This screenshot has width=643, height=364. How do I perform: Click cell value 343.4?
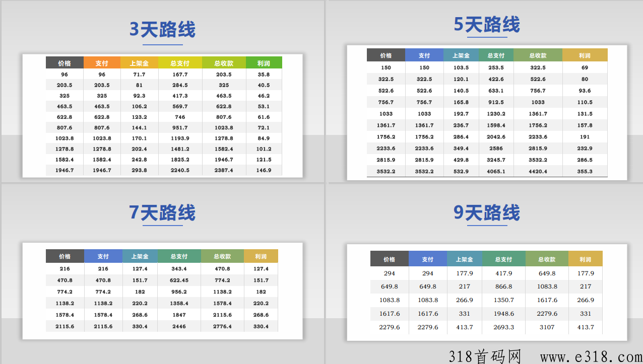179,269
